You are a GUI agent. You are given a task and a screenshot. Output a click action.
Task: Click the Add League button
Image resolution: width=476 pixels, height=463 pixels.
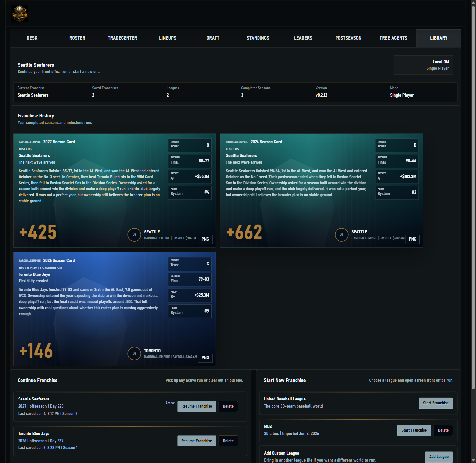[439, 457]
